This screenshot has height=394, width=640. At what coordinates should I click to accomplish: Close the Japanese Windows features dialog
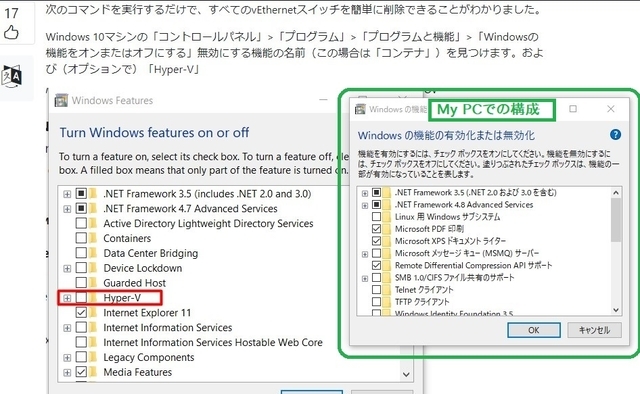[611, 109]
